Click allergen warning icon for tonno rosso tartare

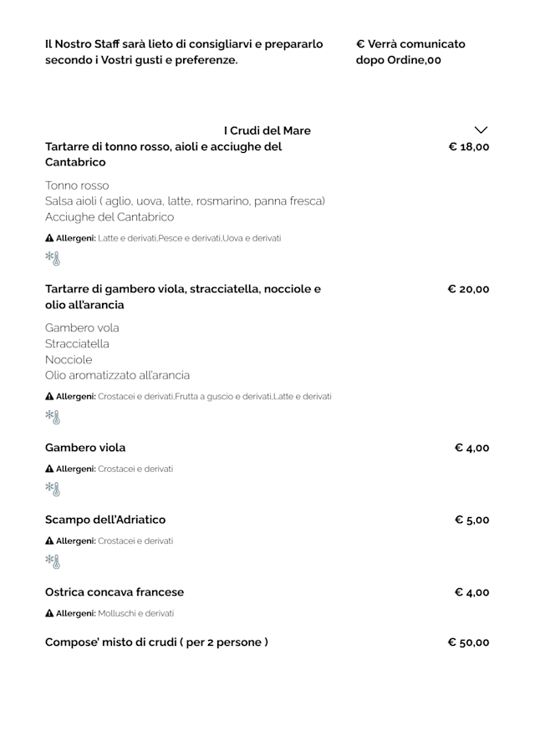click(49, 238)
